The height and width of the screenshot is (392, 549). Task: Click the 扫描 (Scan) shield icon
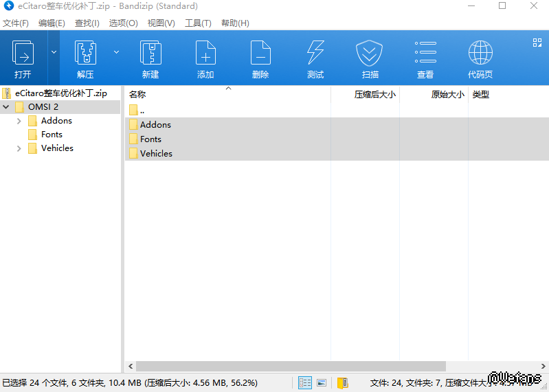coord(370,58)
